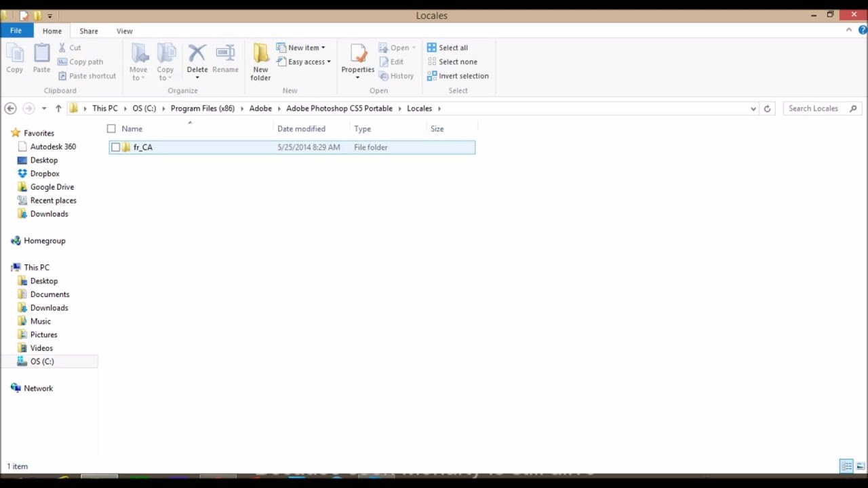
Task: Switch to the Share ribbon tab
Action: coord(88,31)
